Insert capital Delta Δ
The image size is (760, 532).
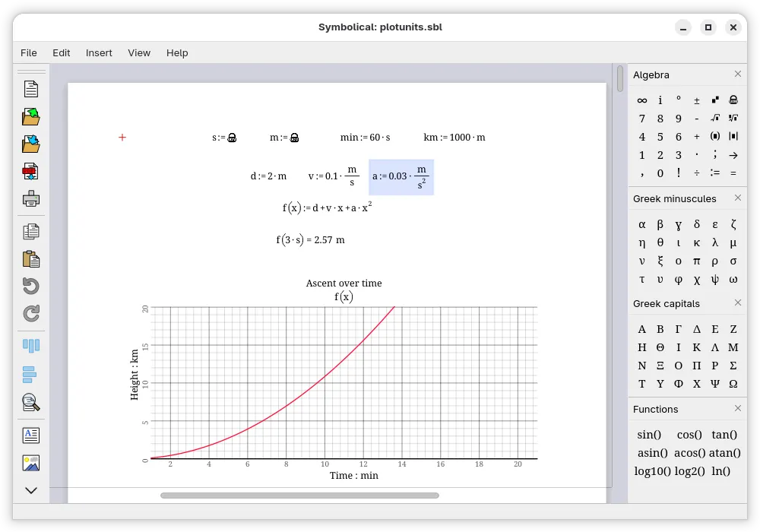pos(696,329)
